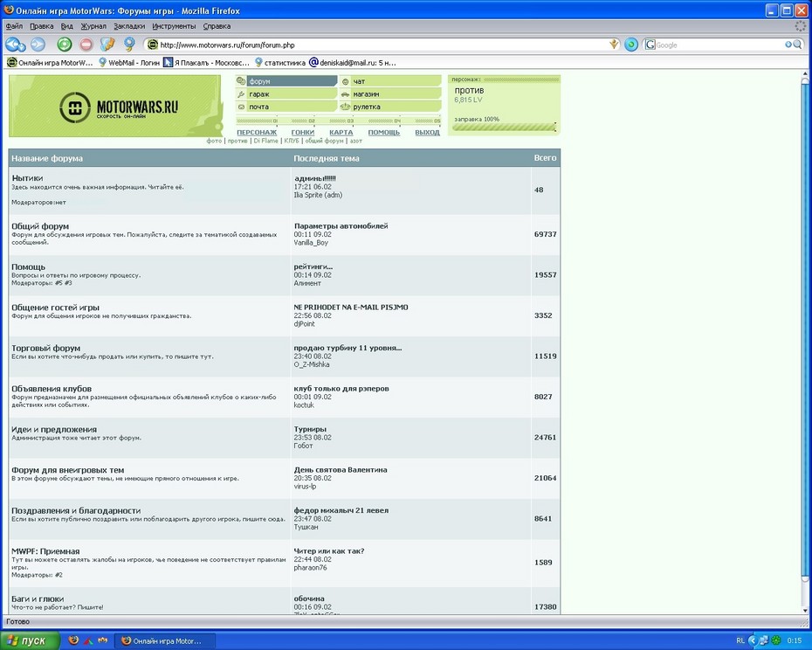This screenshot has width=812, height=650.
Task: Open the Правка menu
Action: (x=41, y=26)
